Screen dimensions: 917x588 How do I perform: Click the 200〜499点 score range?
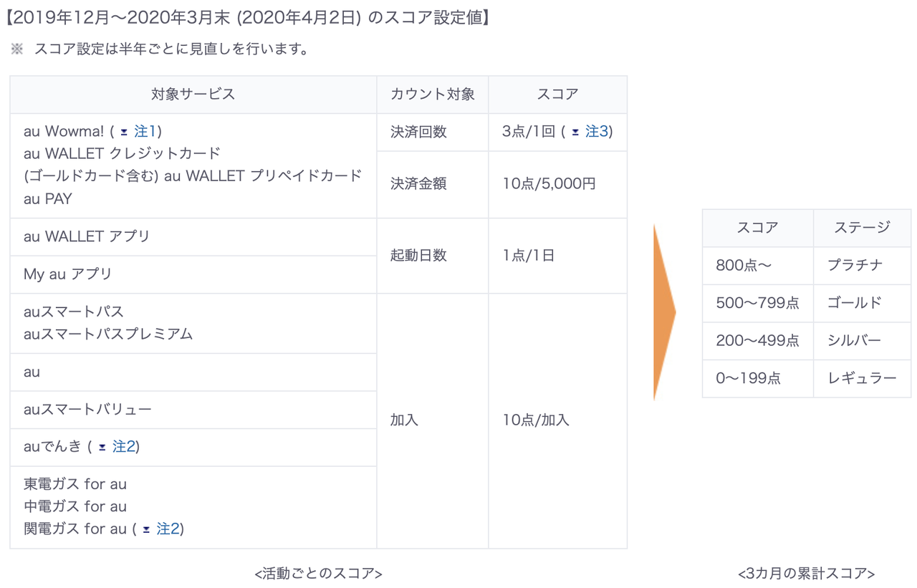758,341
